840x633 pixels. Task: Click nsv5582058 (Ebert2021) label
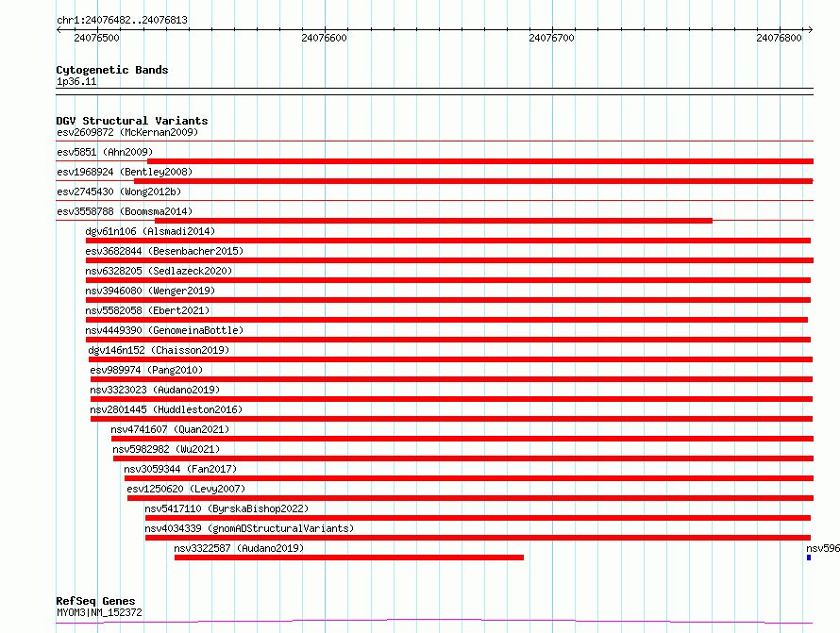click(x=147, y=310)
